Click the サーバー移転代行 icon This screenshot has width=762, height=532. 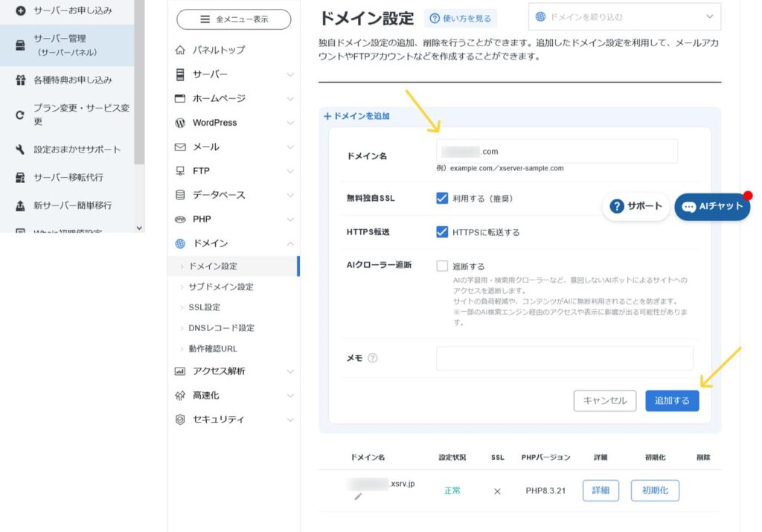(x=20, y=177)
